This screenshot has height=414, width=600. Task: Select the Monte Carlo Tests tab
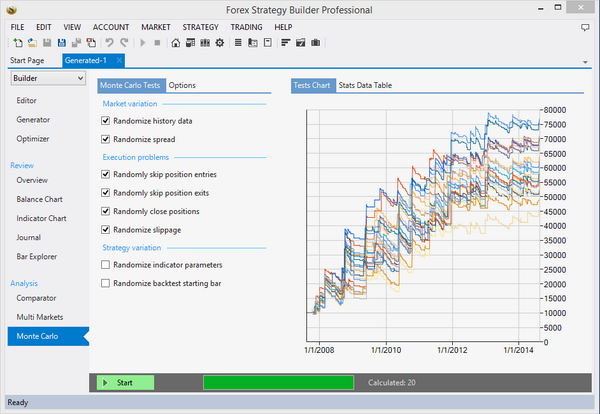pos(130,85)
